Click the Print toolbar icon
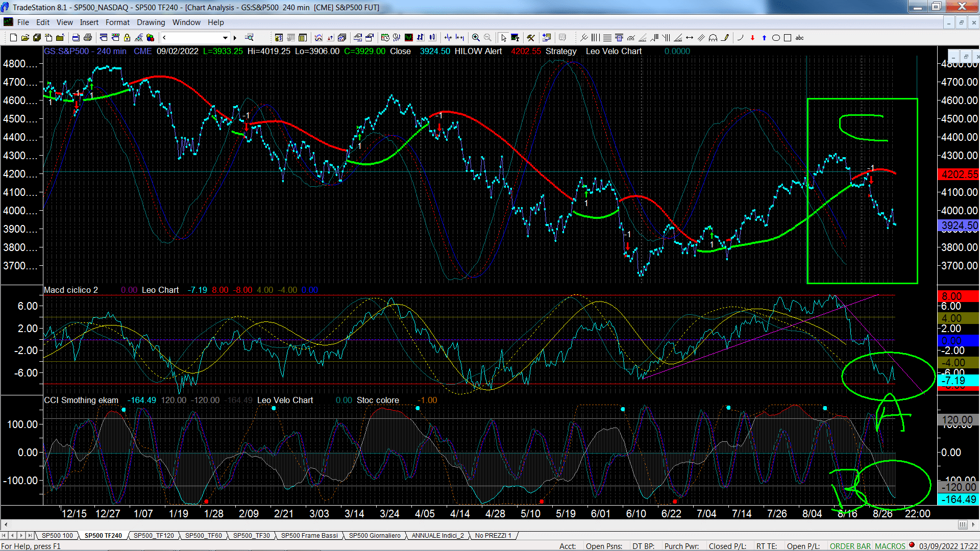Image resolution: width=980 pixels, height=551 pixels. point(88,38)
